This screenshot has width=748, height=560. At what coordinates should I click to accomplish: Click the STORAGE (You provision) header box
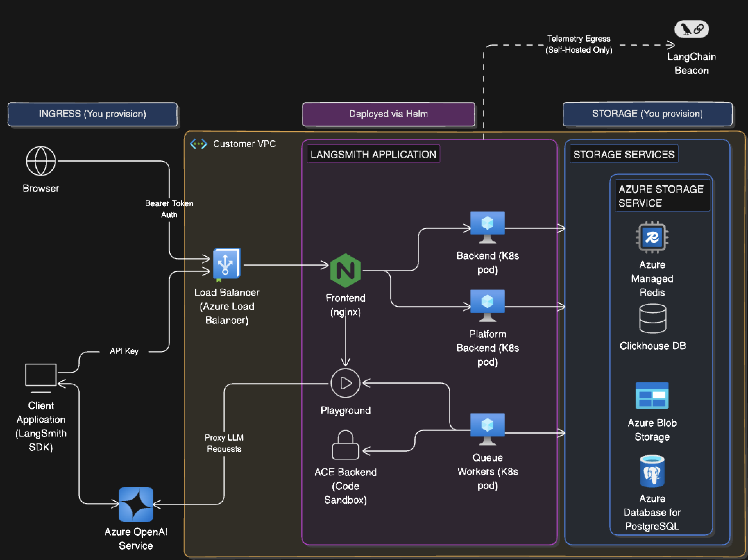point(647,114)
